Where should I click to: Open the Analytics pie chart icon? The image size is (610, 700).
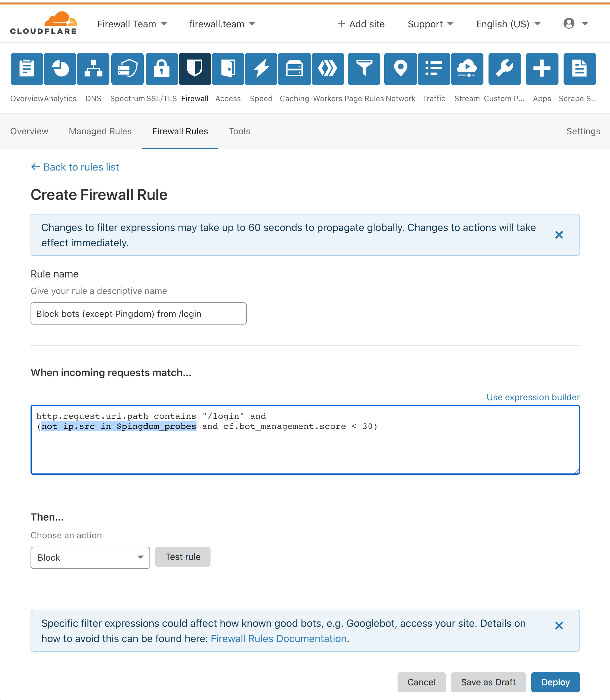tap(60, 69)
